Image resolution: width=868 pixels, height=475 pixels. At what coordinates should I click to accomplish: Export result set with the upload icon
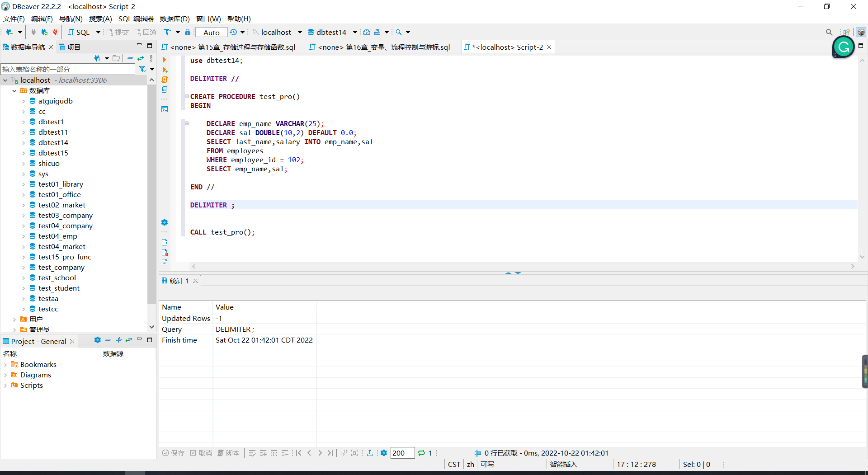[x=370, y=453]
